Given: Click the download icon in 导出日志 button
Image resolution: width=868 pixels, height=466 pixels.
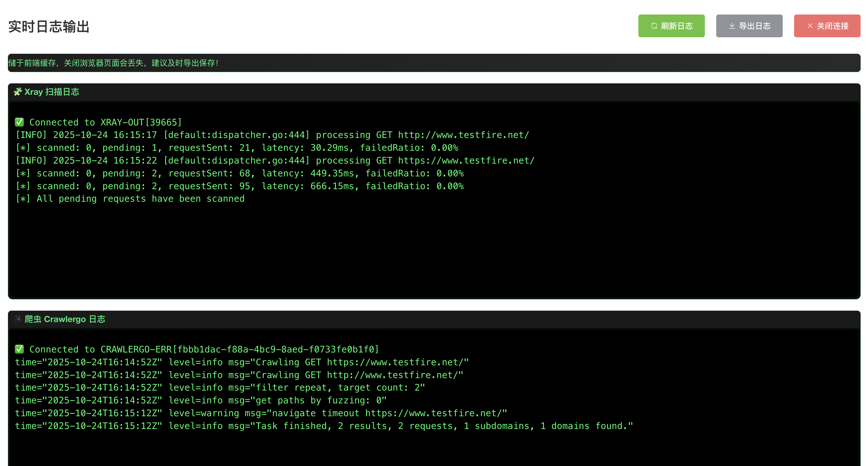Looking at the screenshot, I should coord(732,26).
